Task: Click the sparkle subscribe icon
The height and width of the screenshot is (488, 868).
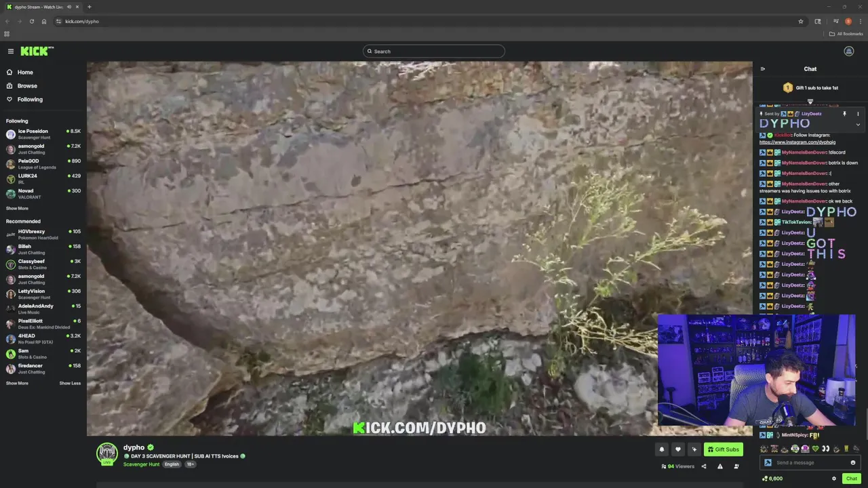Action: point(694,449)
